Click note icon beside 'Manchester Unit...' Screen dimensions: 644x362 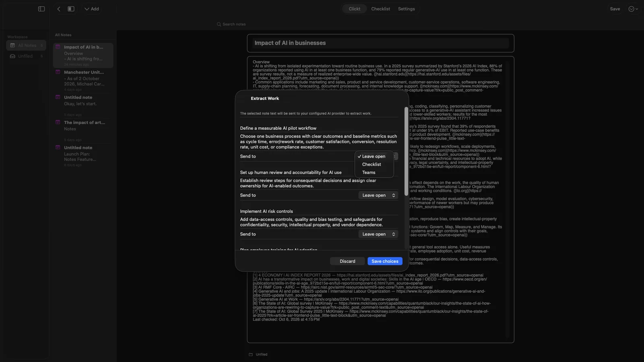[58, 72]
